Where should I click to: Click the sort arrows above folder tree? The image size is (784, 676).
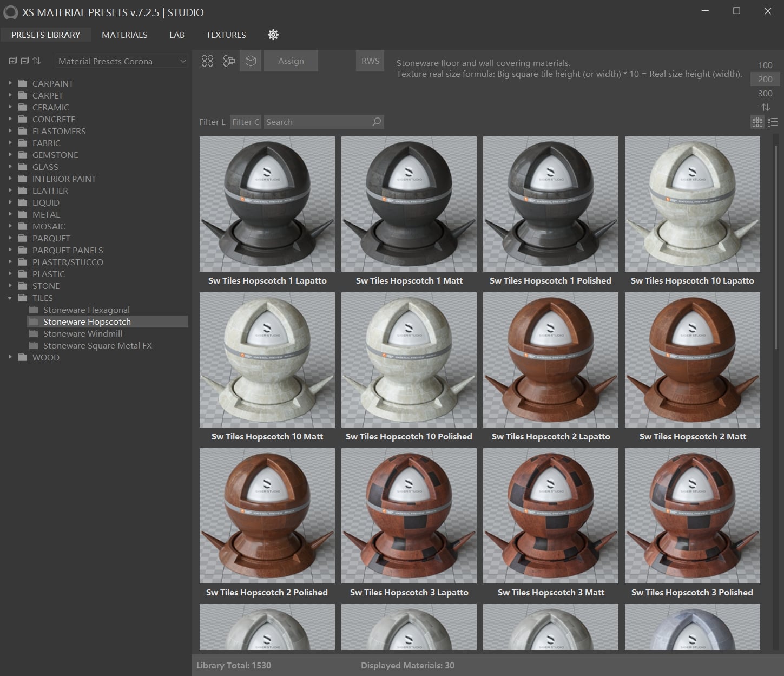pyautogui.click(x=37, y=61)
